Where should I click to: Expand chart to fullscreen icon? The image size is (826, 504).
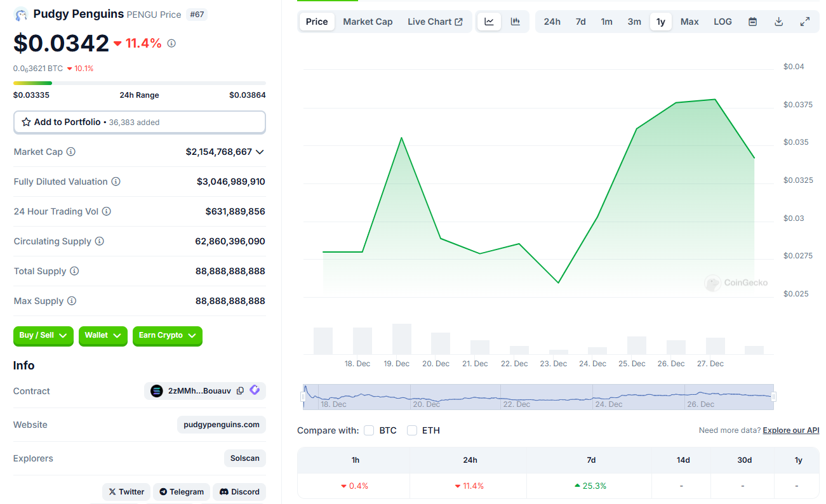coord(805,22)
